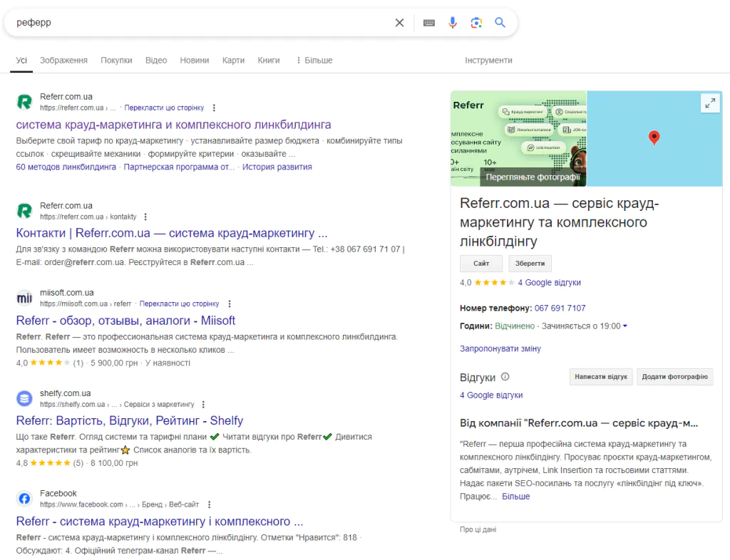
Task: Clear the search query with the X icon
Action: [399, 22]
